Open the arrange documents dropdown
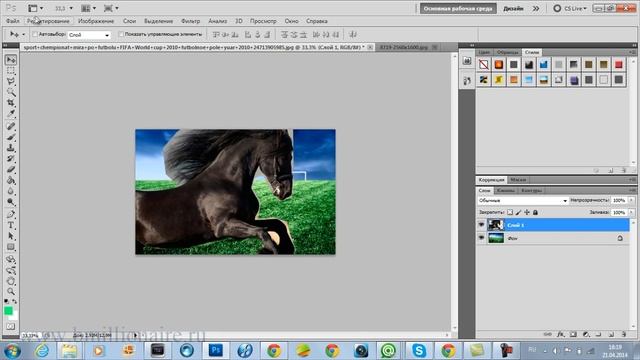 coord(89,8)
